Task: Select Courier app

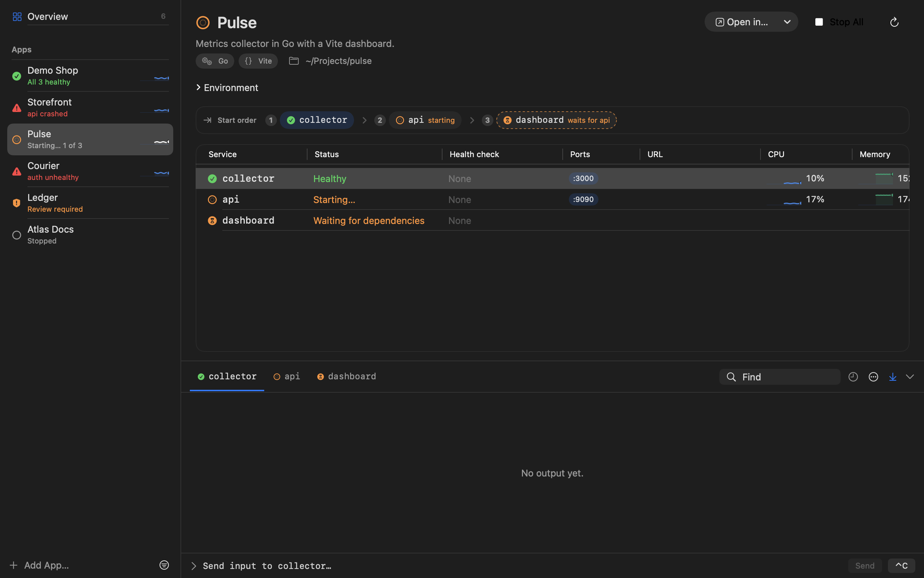Action: pyautogui.click(x=90, y=171)
